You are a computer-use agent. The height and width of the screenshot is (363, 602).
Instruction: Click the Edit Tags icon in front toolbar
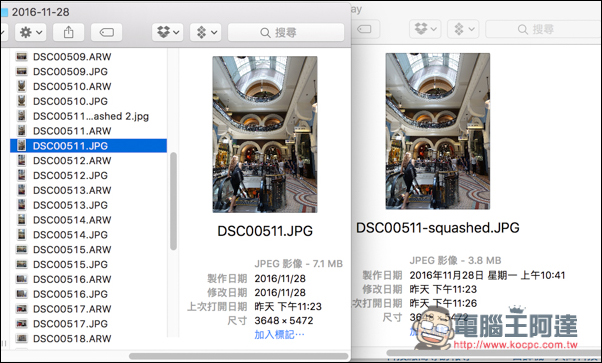pyautogui.click(x=106, y=32)
